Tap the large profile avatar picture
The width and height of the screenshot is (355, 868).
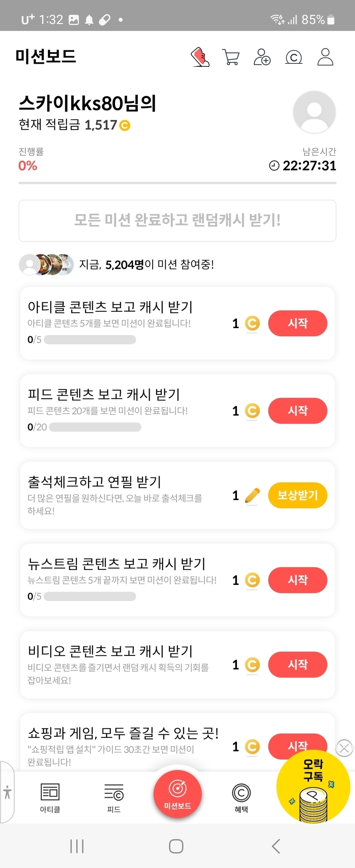tap(314, 112)
